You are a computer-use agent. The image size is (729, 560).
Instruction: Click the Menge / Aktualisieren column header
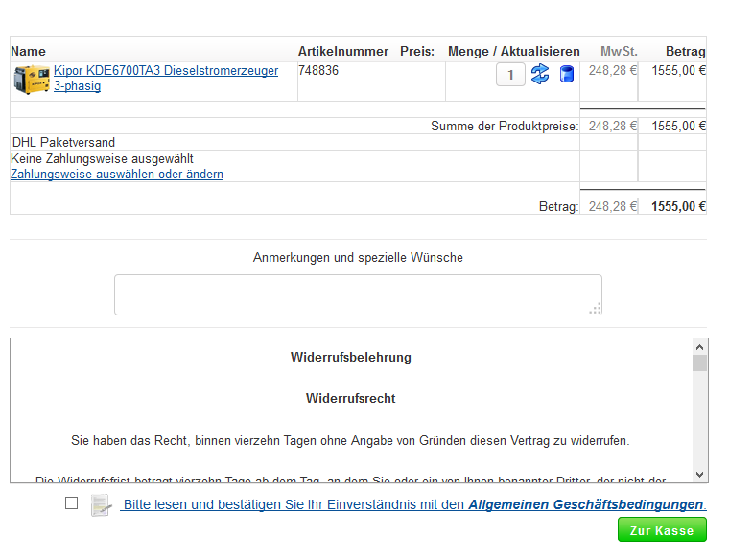(x=513, y=52)
